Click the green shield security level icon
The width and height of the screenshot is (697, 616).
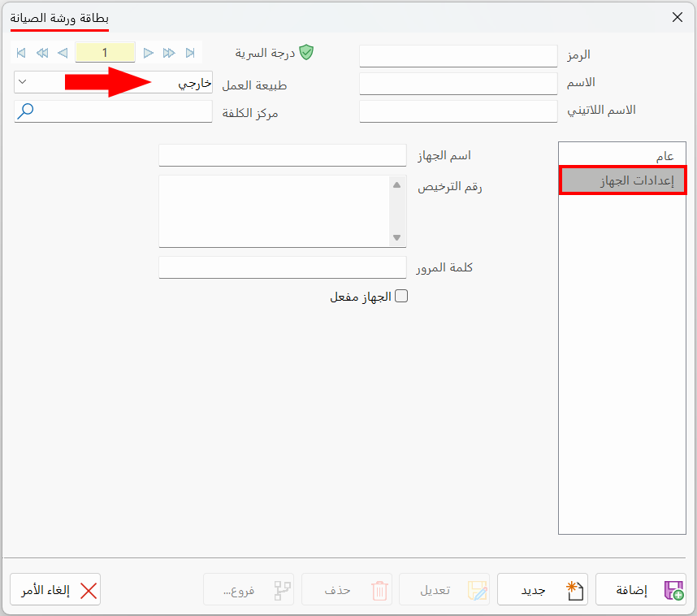[306, 53]
